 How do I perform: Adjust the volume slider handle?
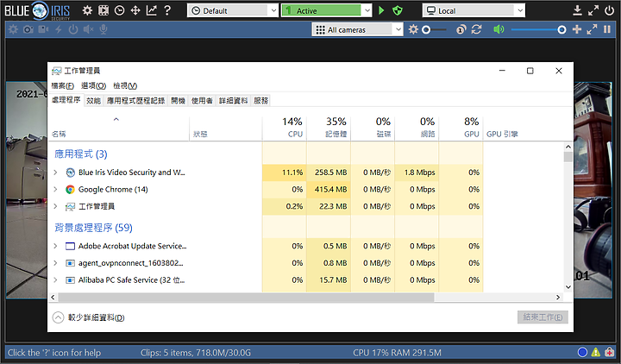click(x=561, y=29)
